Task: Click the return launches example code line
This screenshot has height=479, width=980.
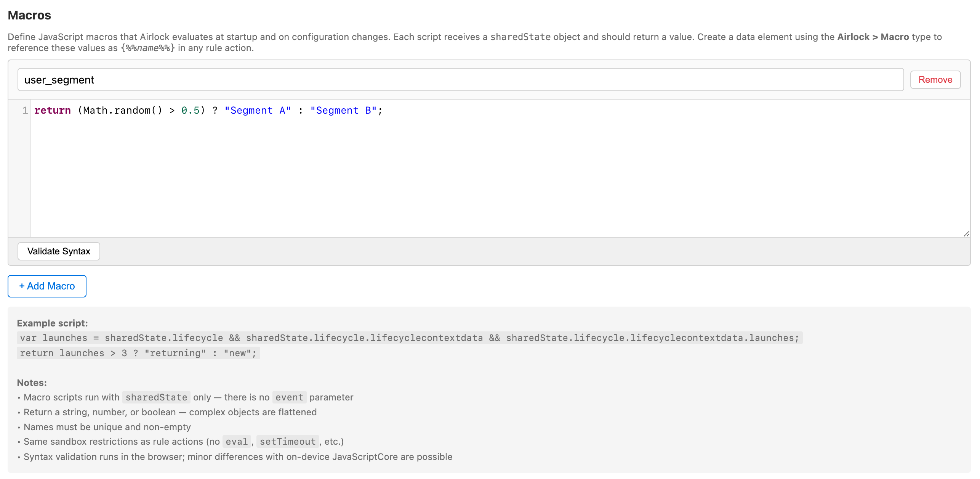Action: [138, 353]
